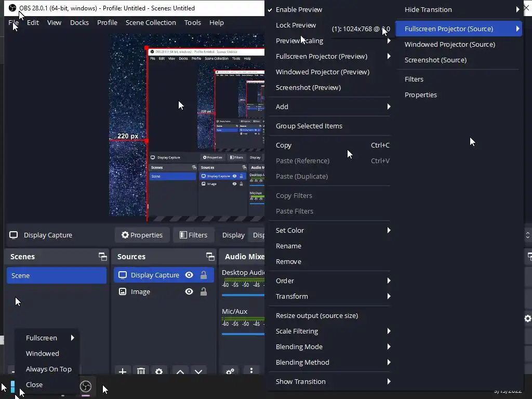Expand the Scale Filtering submenu
This screenshot has width=532, height=399.
pyautogui.click(x=329, y=331)
